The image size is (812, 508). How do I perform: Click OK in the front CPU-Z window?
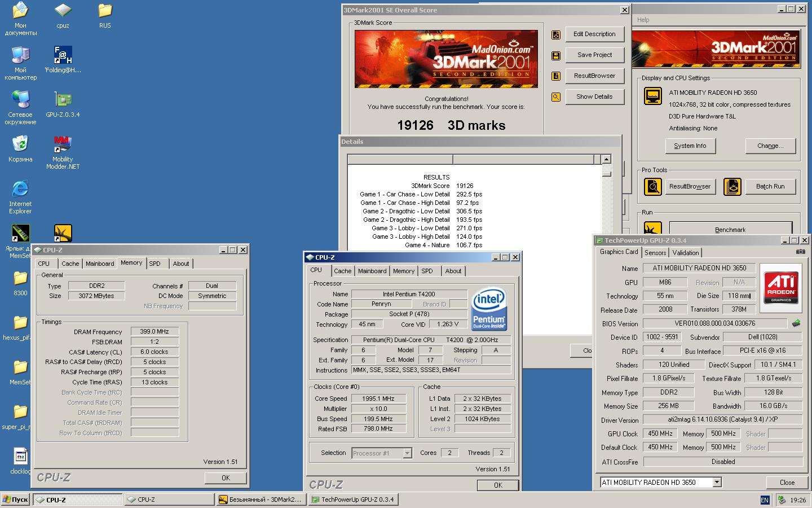pyautogui.click(x=498, y=485)
